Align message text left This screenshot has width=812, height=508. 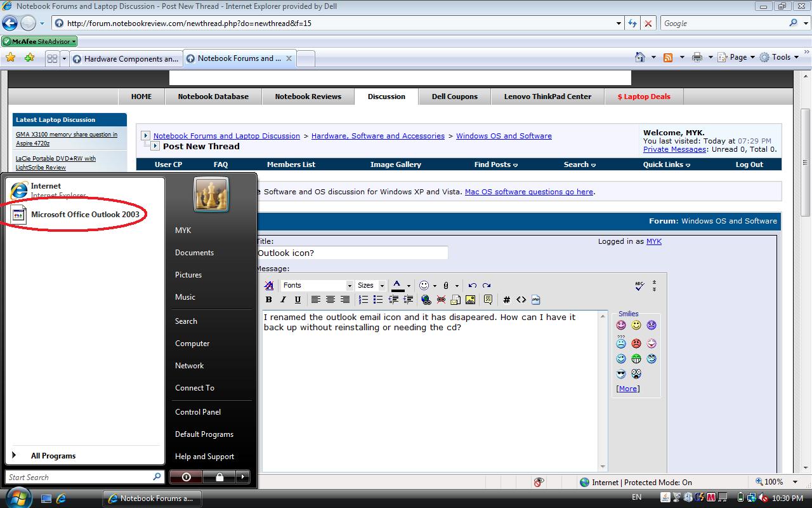[x=315, y=300]
